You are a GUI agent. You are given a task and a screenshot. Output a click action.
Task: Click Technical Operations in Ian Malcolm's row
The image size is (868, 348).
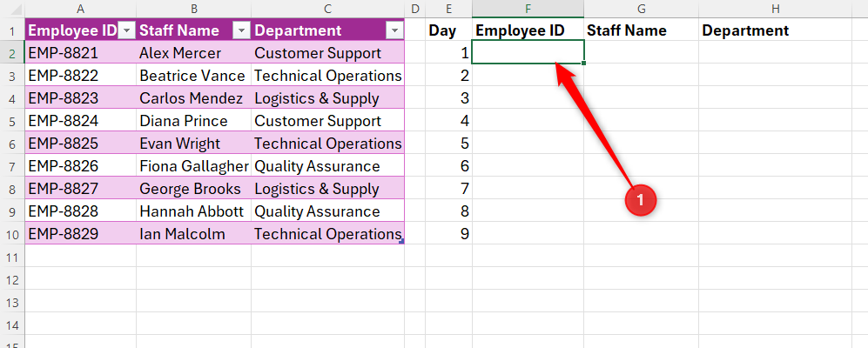pyautogui.click(x=327, y=235)
